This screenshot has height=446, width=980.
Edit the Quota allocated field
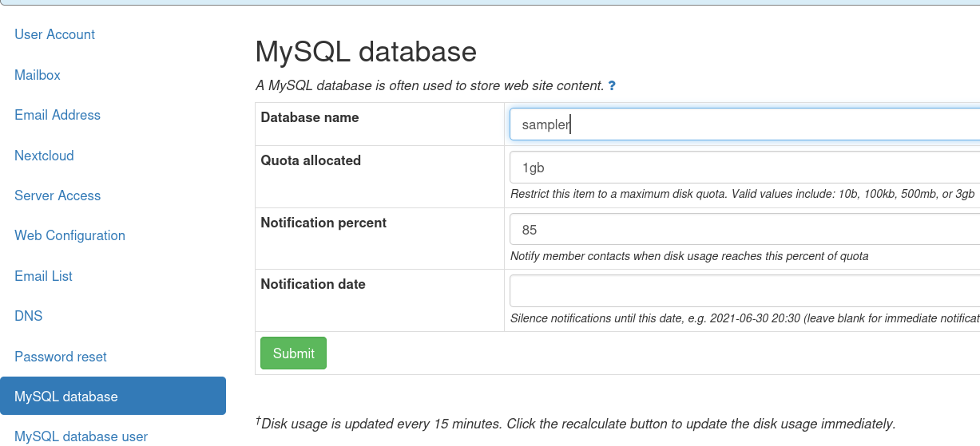coord(744,168)
